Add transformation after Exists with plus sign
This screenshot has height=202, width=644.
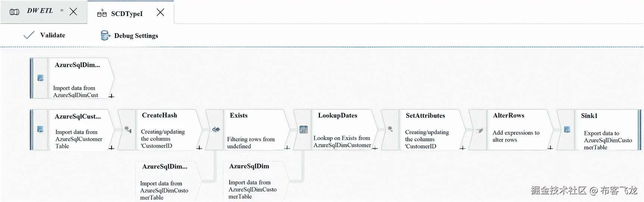[x=287, y=148]
